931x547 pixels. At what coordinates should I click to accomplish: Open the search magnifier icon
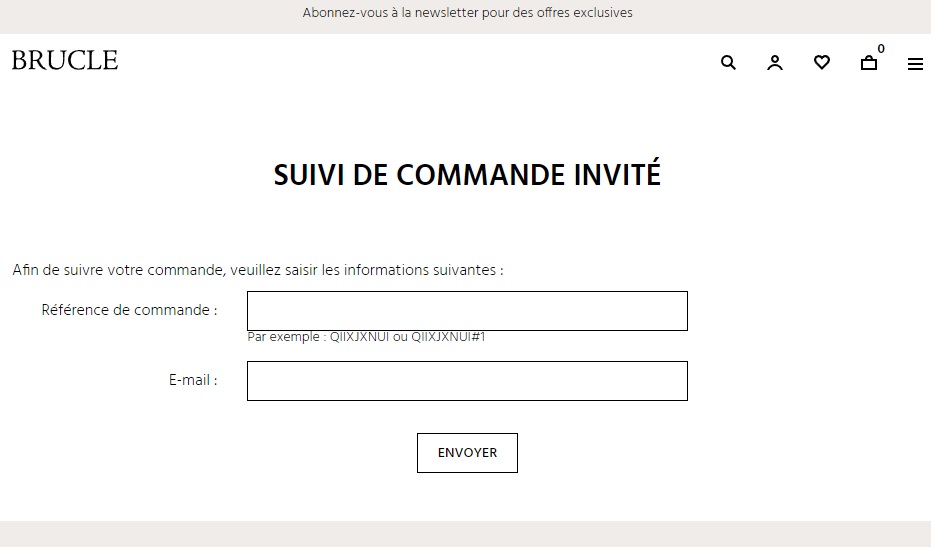tap(728, 63)
